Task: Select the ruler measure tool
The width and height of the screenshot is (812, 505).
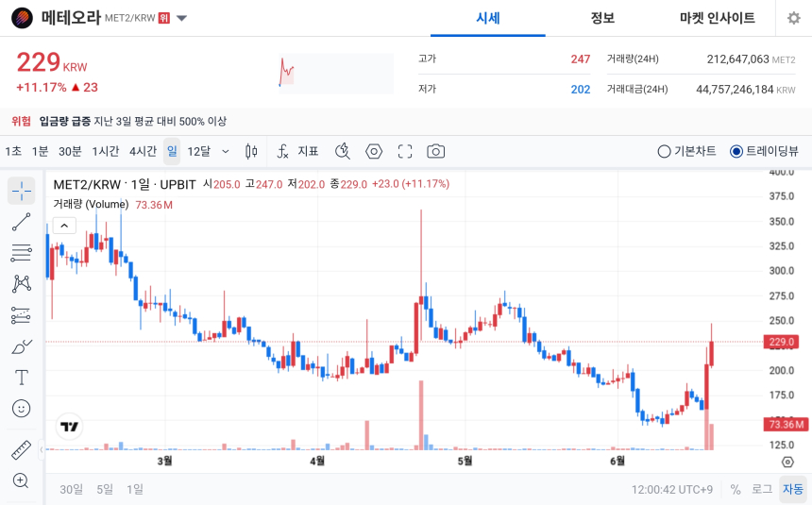Action: coord(21,450)
